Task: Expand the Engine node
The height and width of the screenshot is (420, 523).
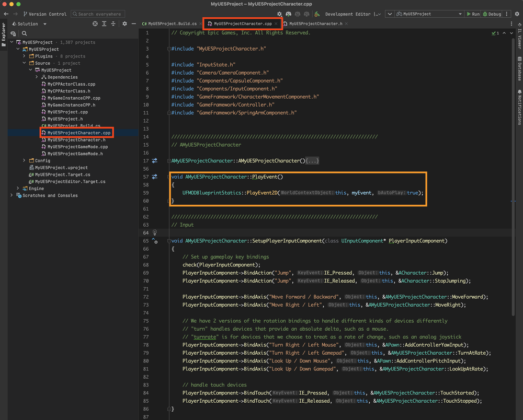Action: coord(18,189)
